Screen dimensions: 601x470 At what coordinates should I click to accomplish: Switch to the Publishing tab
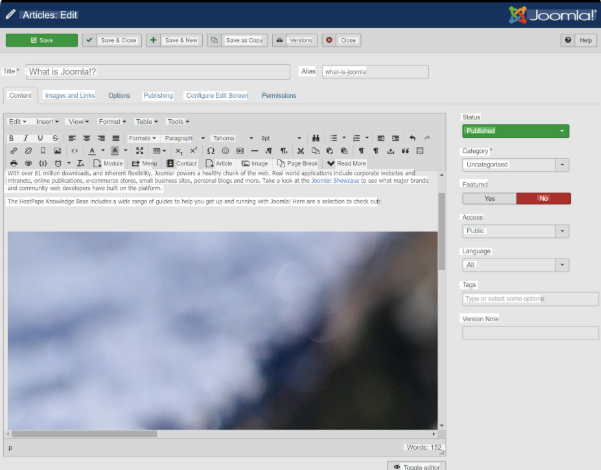(x=158, y=95)
